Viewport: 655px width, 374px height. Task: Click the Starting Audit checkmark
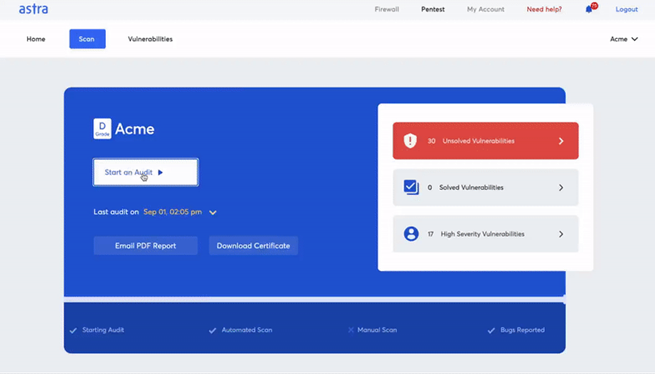(x=74, y=330)
